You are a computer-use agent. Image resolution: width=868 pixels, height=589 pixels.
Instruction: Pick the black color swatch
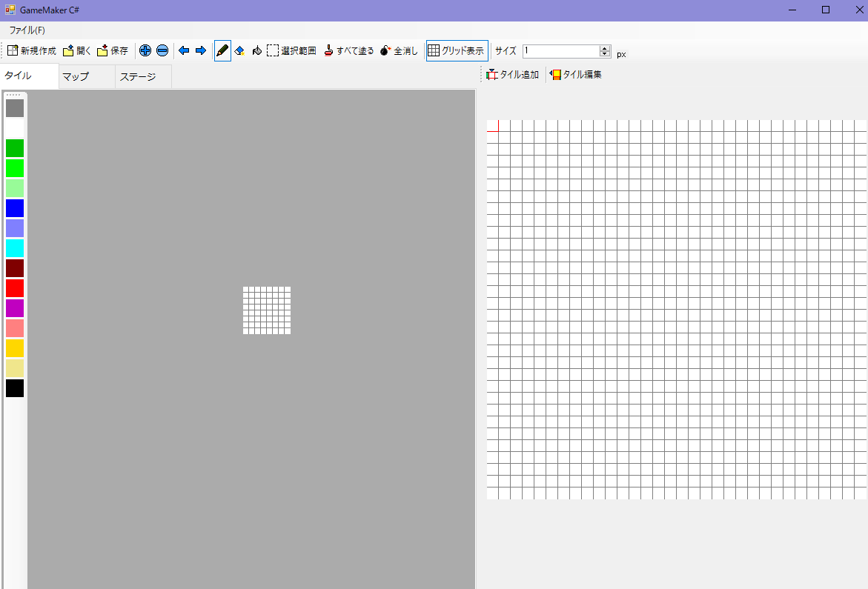coord(15,388)
